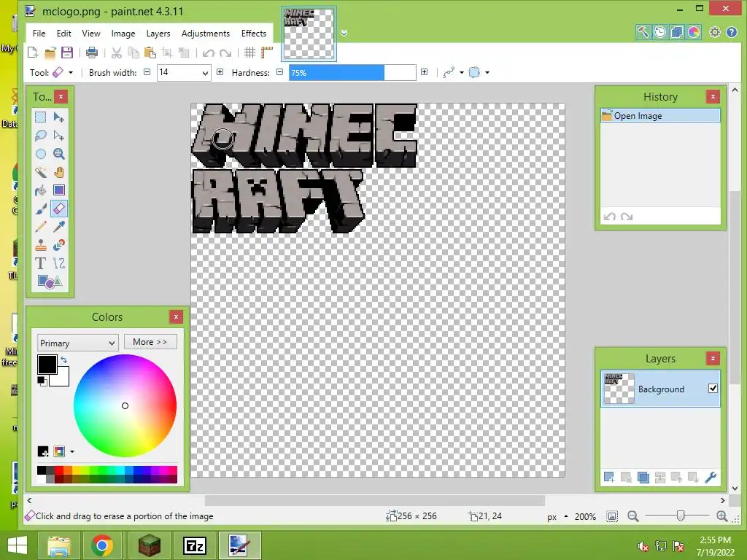Open the units dropdown next to px
Screen dimensions: 747x560
pyautogui.click(x=566, y=516)
